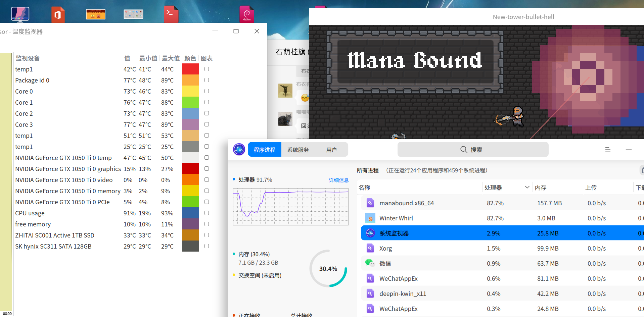Switch to the 用户 tab
The height and width of the screenshot is (317, 644).
coord(331,150)
